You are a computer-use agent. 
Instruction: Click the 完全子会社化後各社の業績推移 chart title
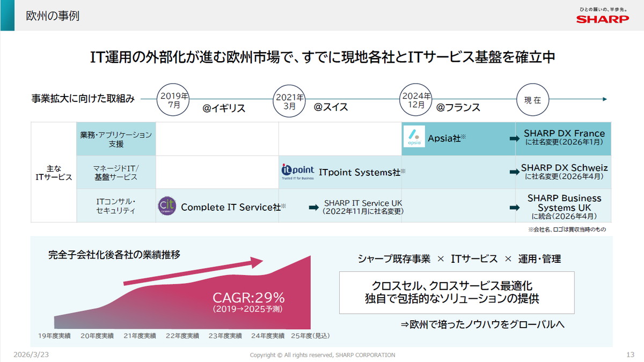coord(114,254)
